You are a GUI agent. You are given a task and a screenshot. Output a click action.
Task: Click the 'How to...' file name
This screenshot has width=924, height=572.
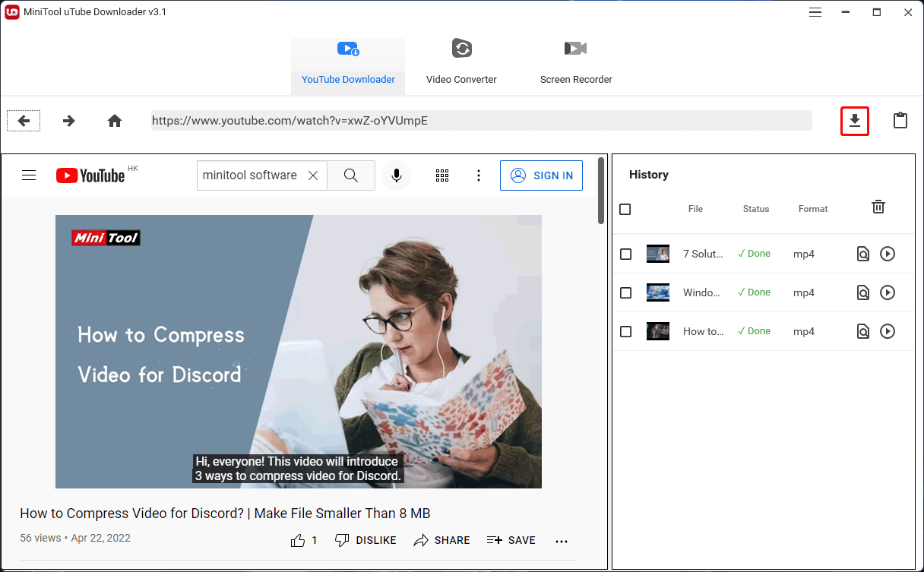point(703,331)
